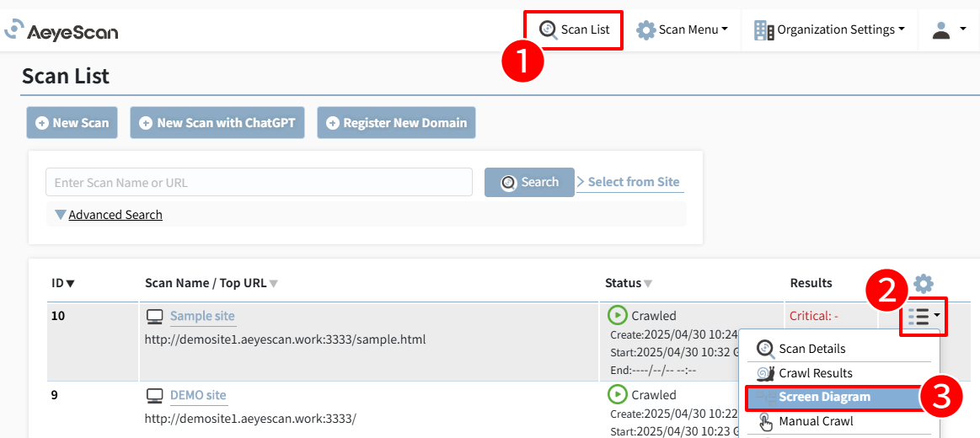This screenshot has height=438, width=980.
Task: Open the DEMO site scan link
Action: (x=198, y=396)
